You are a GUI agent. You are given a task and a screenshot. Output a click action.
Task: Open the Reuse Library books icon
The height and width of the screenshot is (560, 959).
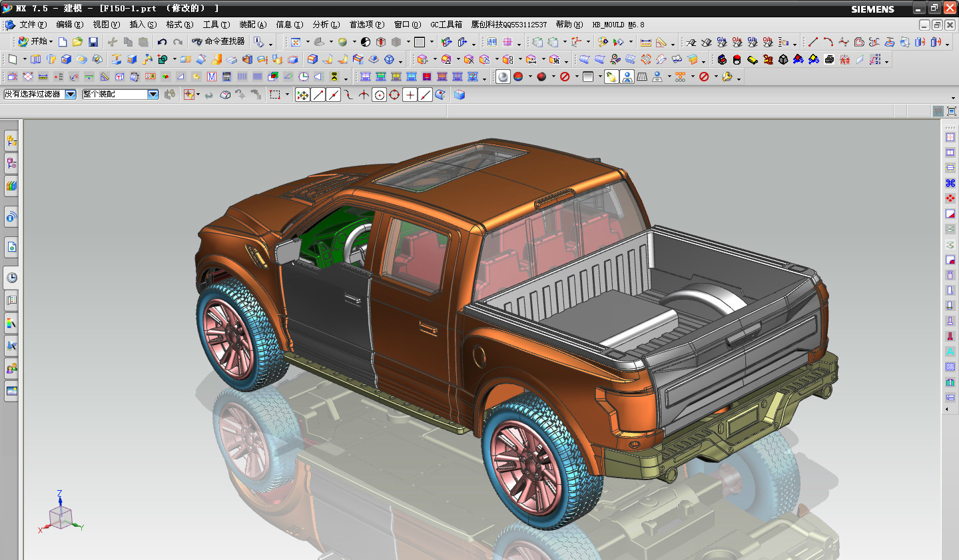tap(11, 186)
